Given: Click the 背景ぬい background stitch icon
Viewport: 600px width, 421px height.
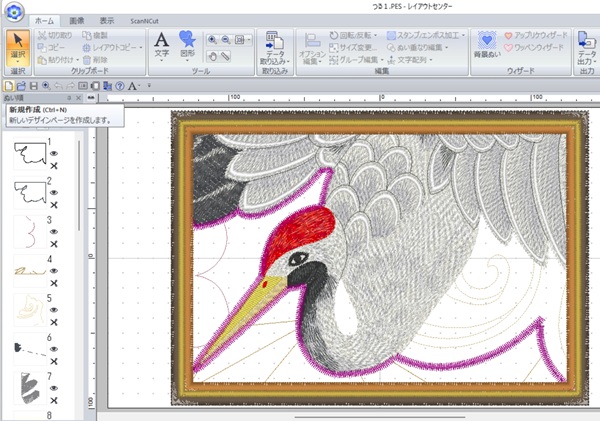Looking at the screenshot, I should tap(487, 45).
